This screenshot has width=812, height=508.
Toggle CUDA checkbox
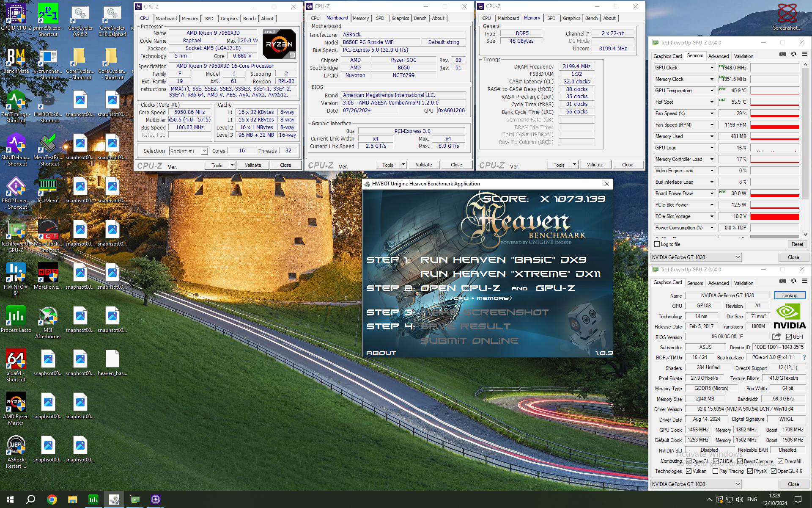pos(716,461)
